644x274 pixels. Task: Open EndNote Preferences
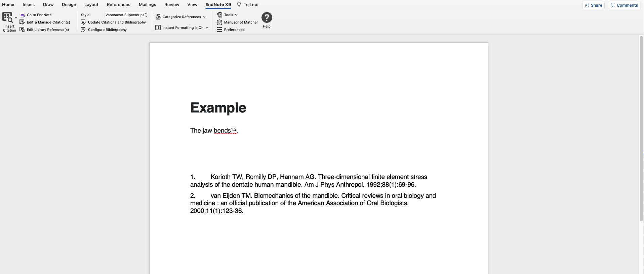click(x=231, y=30)
